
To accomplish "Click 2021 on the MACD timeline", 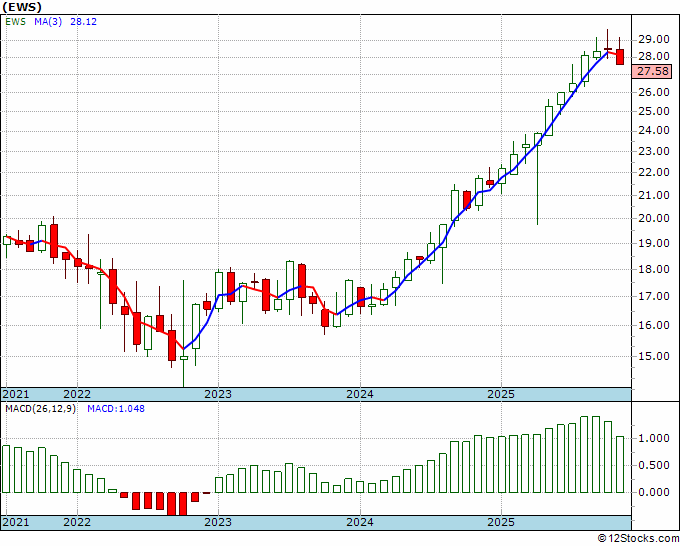I will coord(16,522).
